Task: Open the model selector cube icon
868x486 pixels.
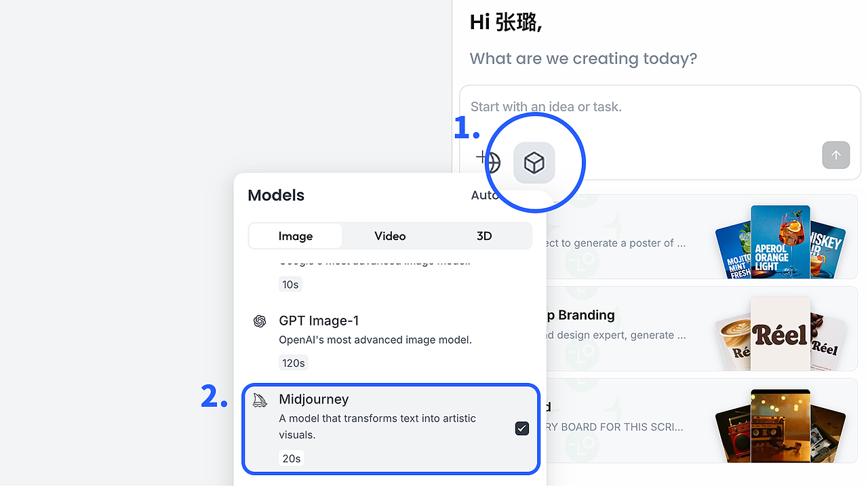Action: coord(534,163)
